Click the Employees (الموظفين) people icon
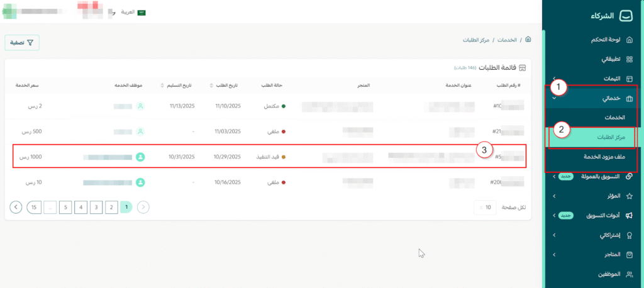 [x=629, y=274]
